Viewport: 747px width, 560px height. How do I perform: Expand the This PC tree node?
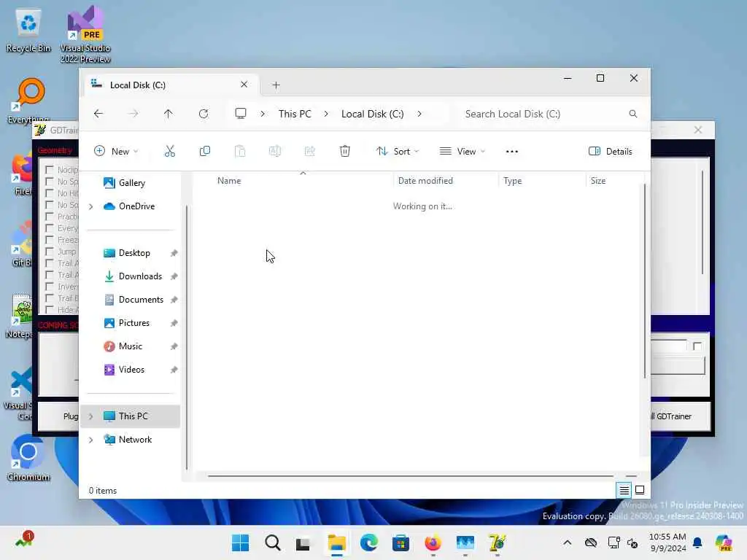click(91, 416)
